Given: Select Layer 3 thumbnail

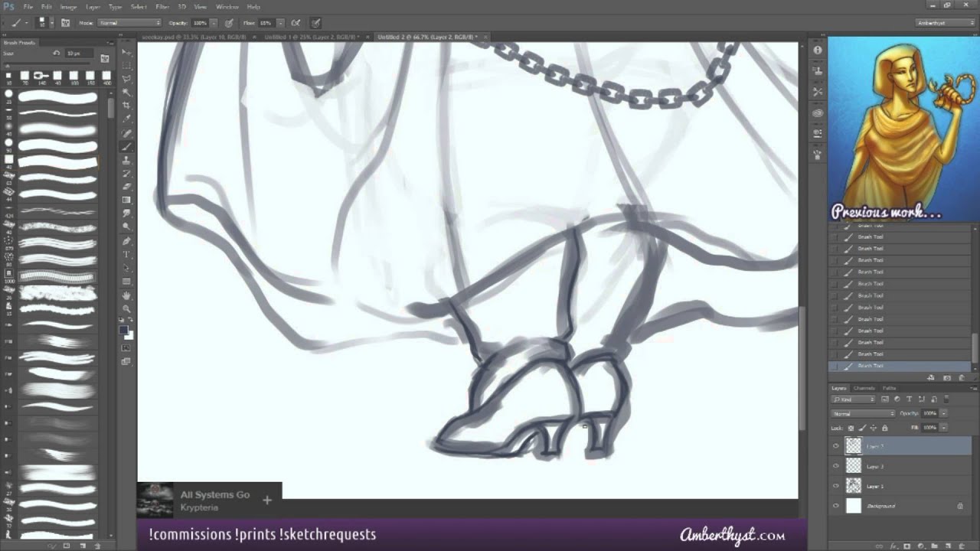Looking at the screenshot, I should coord(853,466).
